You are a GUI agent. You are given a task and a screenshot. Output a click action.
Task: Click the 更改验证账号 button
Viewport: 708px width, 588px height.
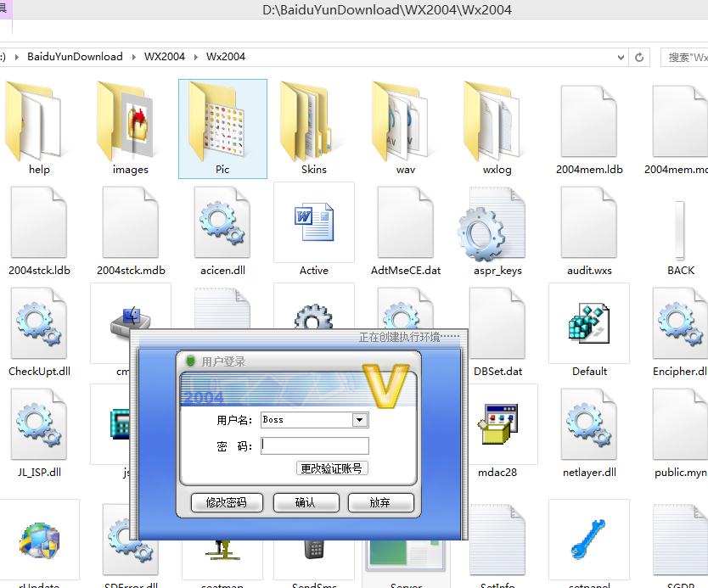(332, 468)
